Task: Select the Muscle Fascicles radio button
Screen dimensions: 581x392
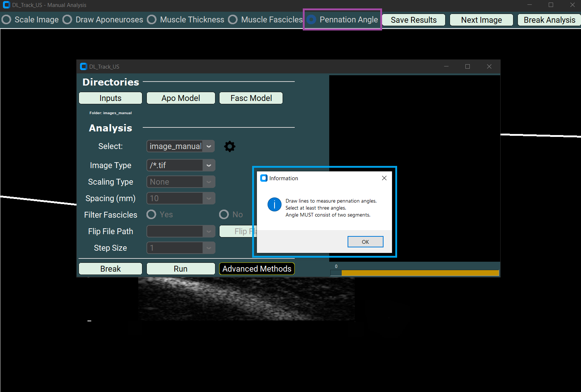Action: (x=233, y=20)
